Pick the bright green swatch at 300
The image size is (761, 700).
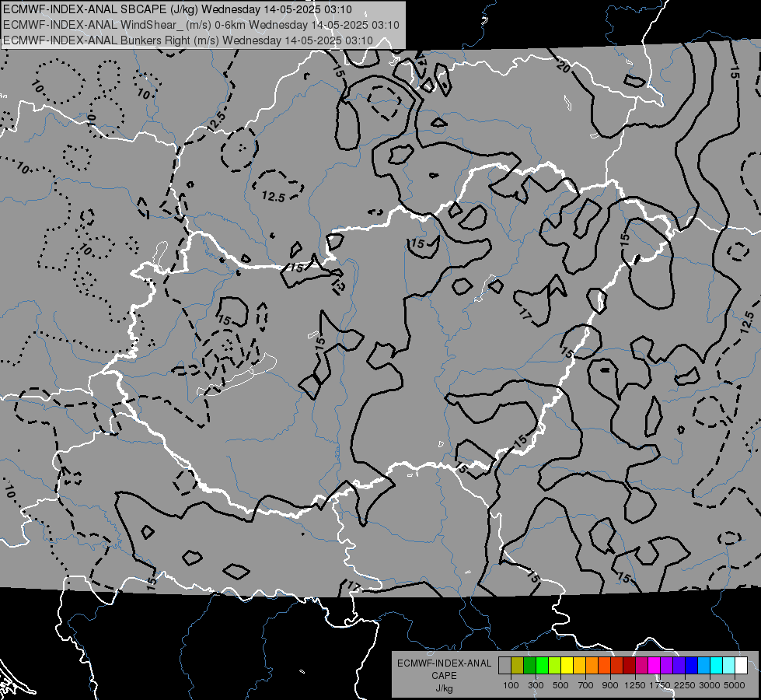pos(542,666)
